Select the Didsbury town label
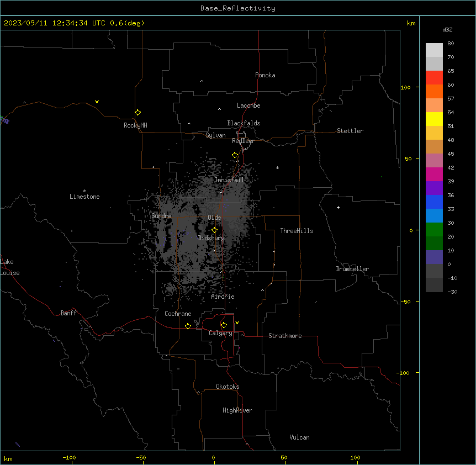Viewport: 476px width, 465px height. tap(211, 238)
